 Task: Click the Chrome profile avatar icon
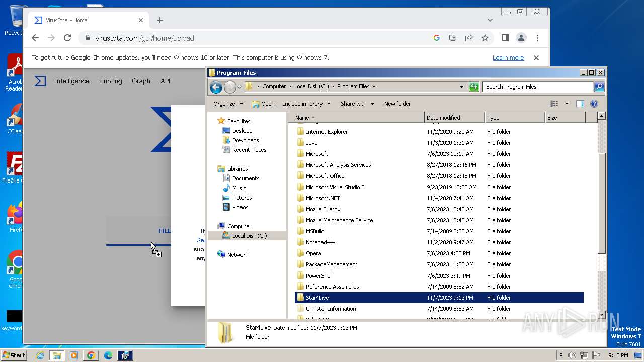point(521,38)
